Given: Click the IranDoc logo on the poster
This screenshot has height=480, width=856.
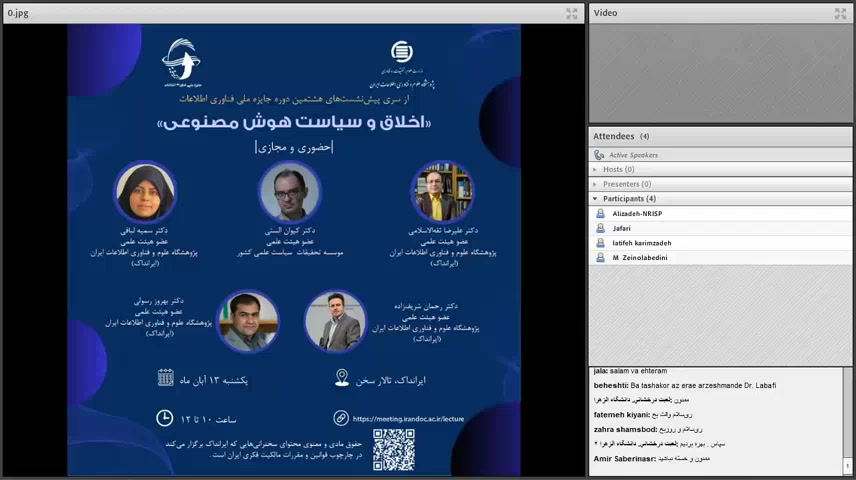Looking at the screenshot, I should pyautogui.click(x=402, y=52).
